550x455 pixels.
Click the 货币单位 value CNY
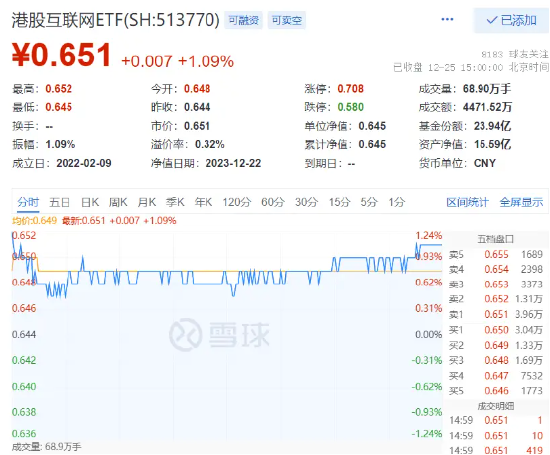click(485, 163)
